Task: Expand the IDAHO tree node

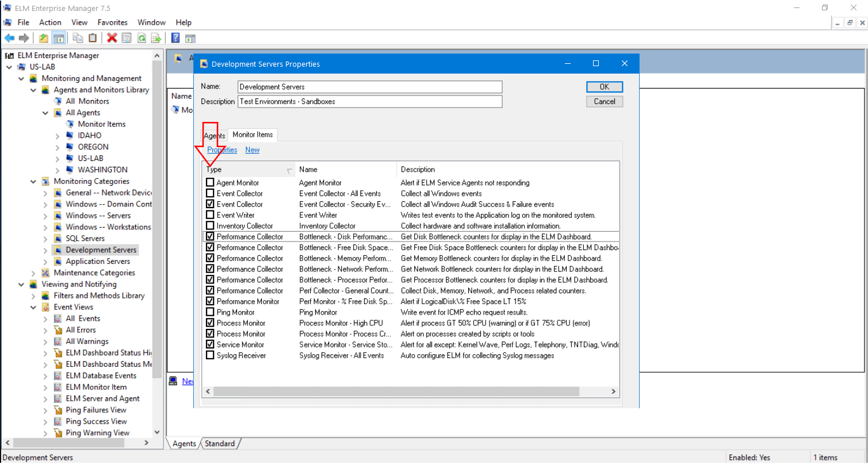Action: 57,136
